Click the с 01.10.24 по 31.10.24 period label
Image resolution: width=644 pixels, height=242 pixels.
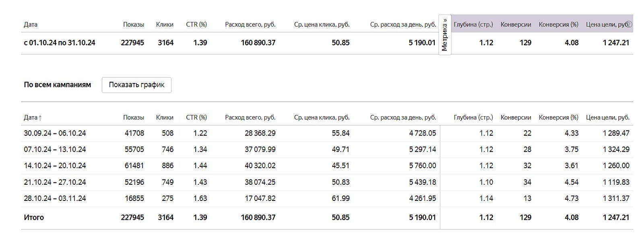tap(60, 43)
